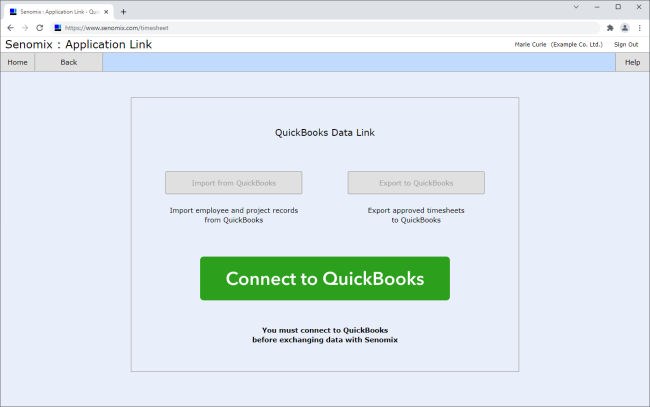
Task: Select the Senomix Application Link browser tab
Action: [x=59, y=12]
